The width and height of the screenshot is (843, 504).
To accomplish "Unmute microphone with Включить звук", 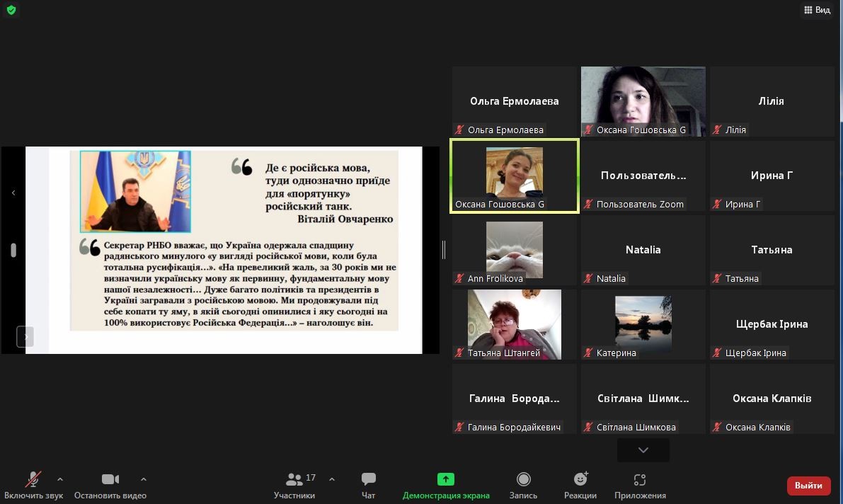I will (x=33, y=486).
